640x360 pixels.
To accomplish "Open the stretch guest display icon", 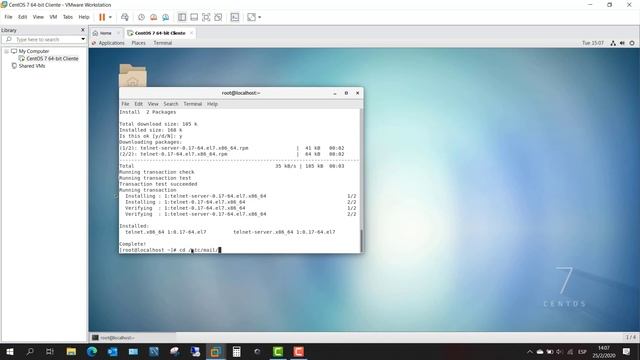I will 251,17.
